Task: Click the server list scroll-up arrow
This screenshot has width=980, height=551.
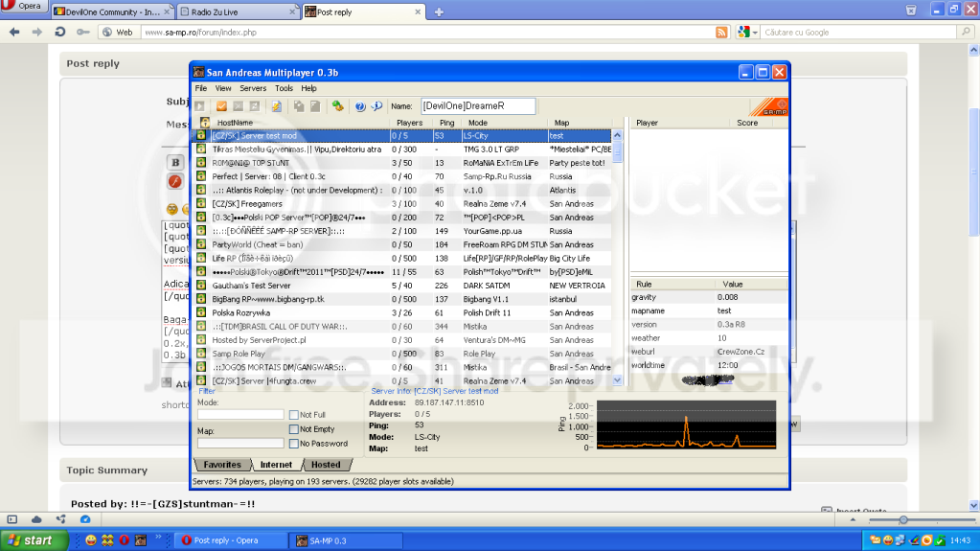Action: 618,135
